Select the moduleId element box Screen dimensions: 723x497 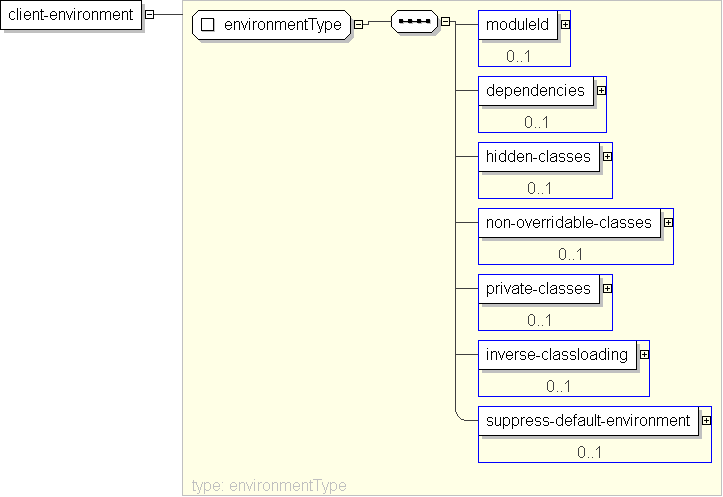518,25
